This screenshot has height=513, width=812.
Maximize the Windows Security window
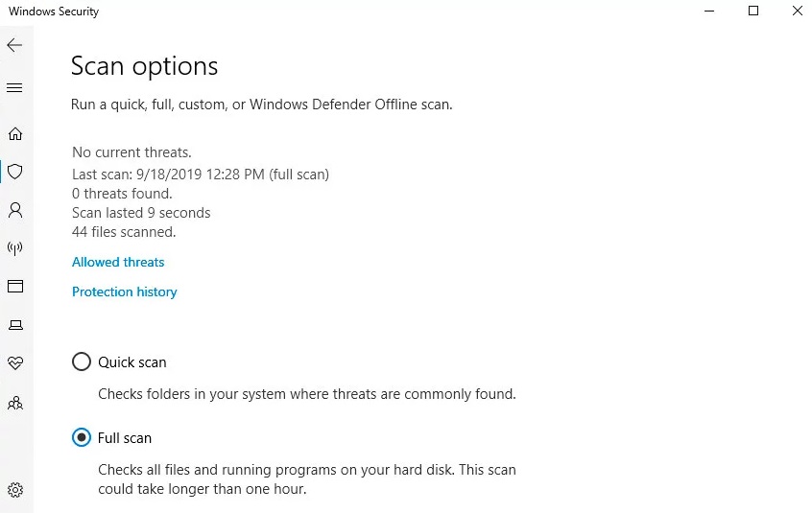pos(753,11)
